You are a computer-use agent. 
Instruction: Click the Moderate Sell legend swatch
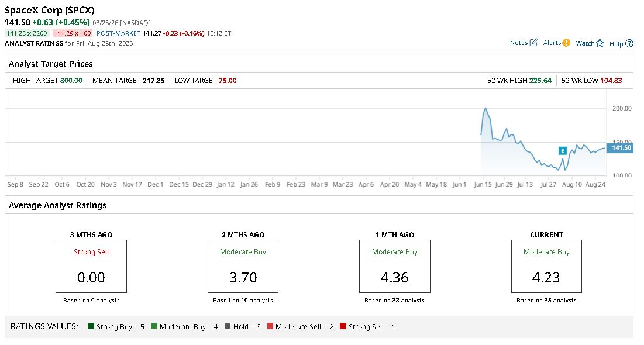[270, 326]
